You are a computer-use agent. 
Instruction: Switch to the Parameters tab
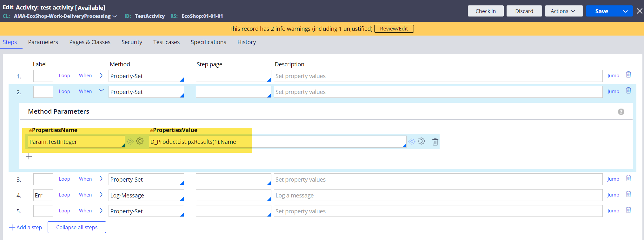tap(43, 42)
